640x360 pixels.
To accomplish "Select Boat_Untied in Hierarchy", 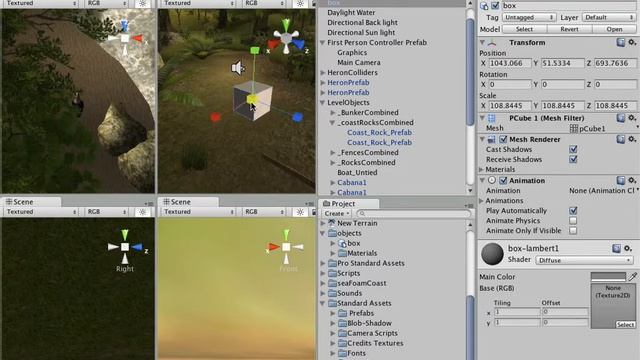I will (x=357, y=173).
